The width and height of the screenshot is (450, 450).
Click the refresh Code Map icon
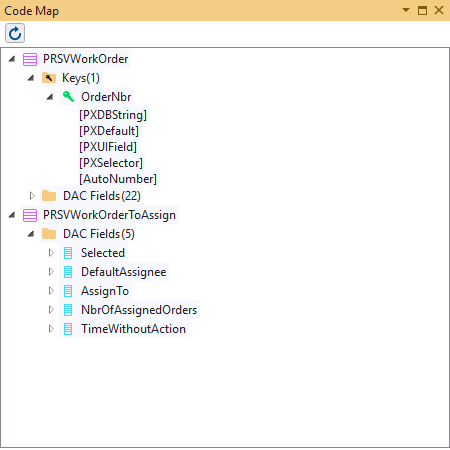(x=15, y=33)
